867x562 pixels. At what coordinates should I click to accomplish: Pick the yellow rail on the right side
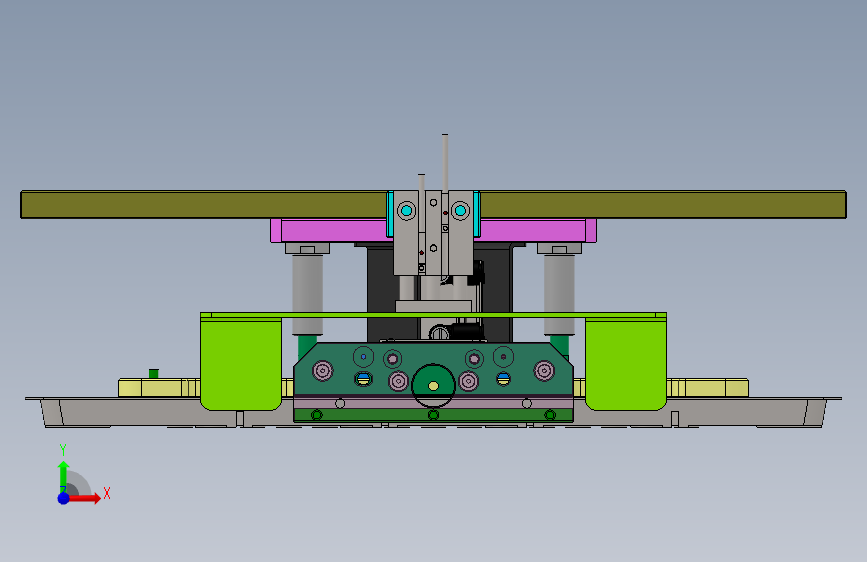click(708, 388)
